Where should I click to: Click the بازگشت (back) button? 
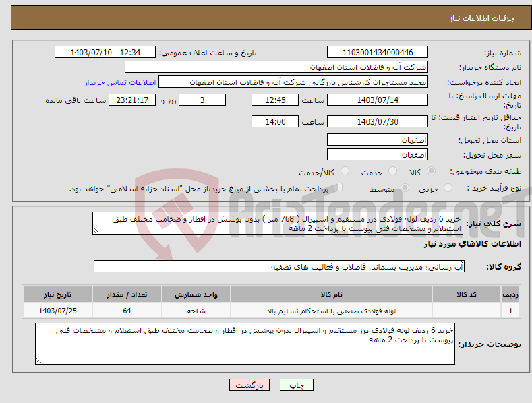(x=249, y=385)
